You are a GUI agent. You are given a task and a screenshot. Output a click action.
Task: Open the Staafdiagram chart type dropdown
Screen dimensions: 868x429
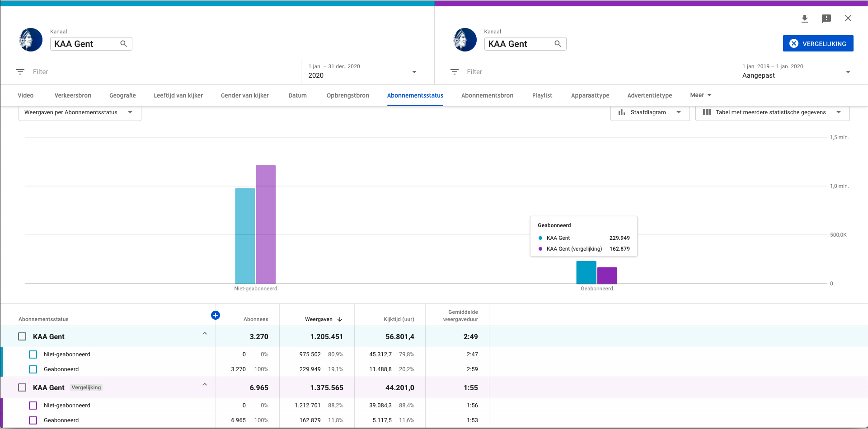(x=650, y=112)
